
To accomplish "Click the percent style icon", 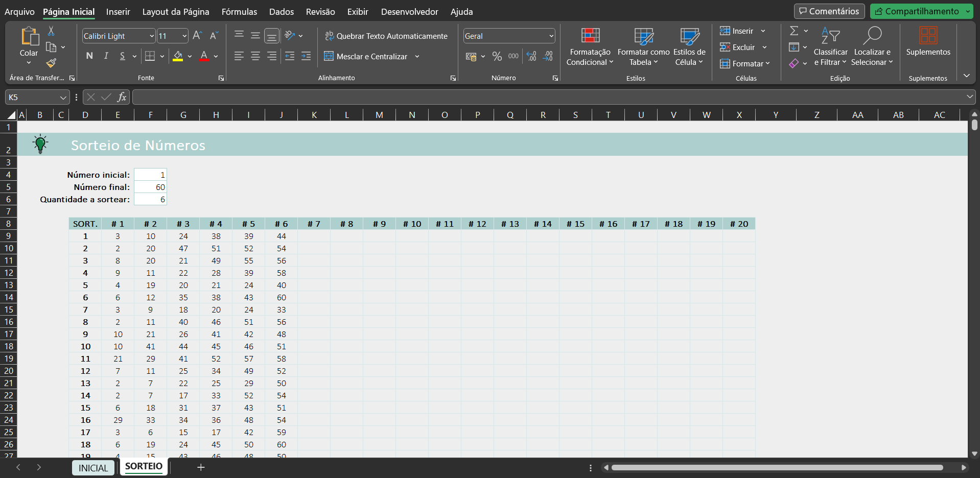I will click(x=497, y=57).
